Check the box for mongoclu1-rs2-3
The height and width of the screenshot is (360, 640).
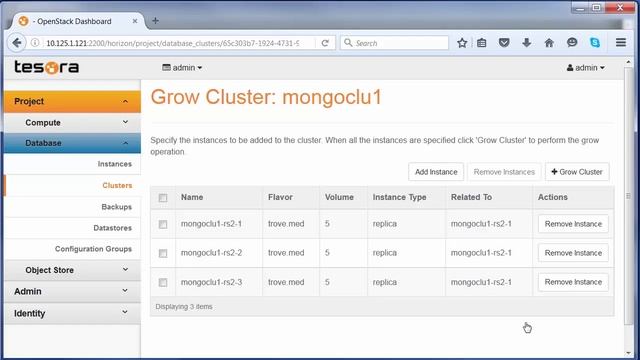tap(163, 282)
